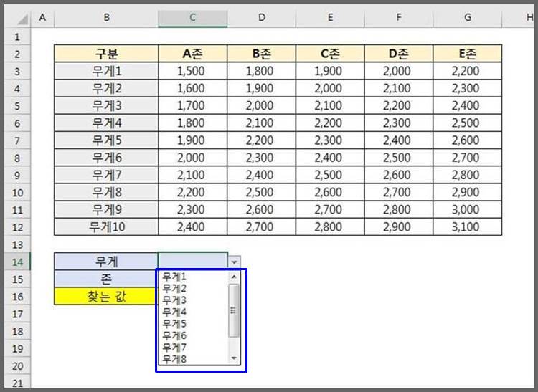
Task: Select column B header
Action: point(106,17)
